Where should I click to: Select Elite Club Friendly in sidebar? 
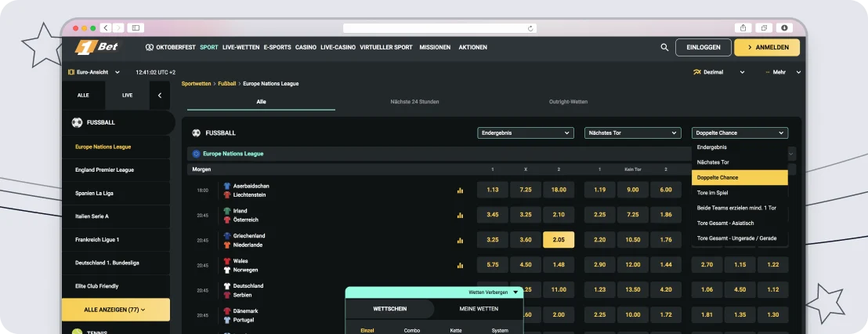(116, 286)
